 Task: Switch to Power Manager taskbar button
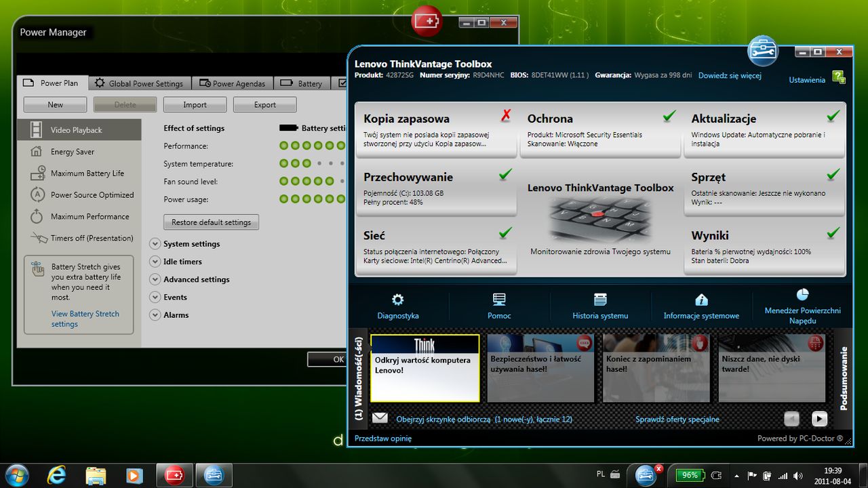tap(175, 475)
